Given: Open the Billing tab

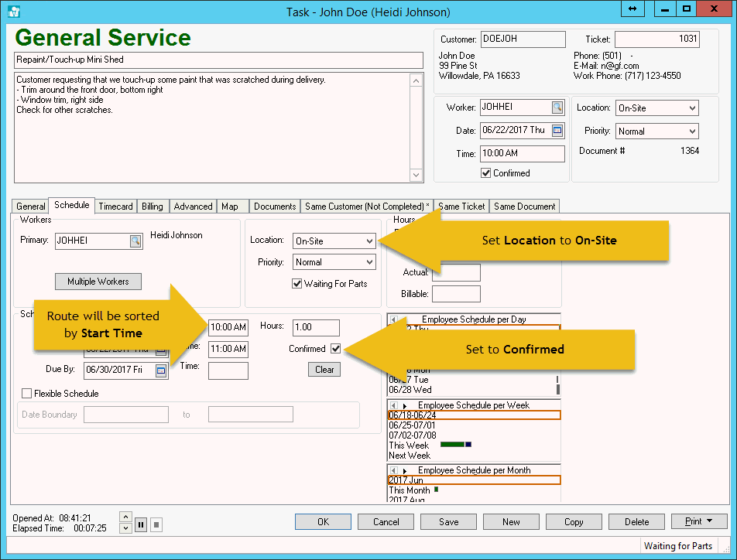Looking at the screenshot, I should [153, 207].
